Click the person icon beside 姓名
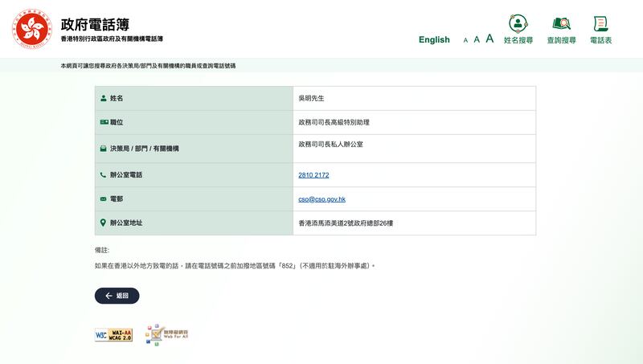The width and height of the screenshot is (643, 364). [103, 98]
